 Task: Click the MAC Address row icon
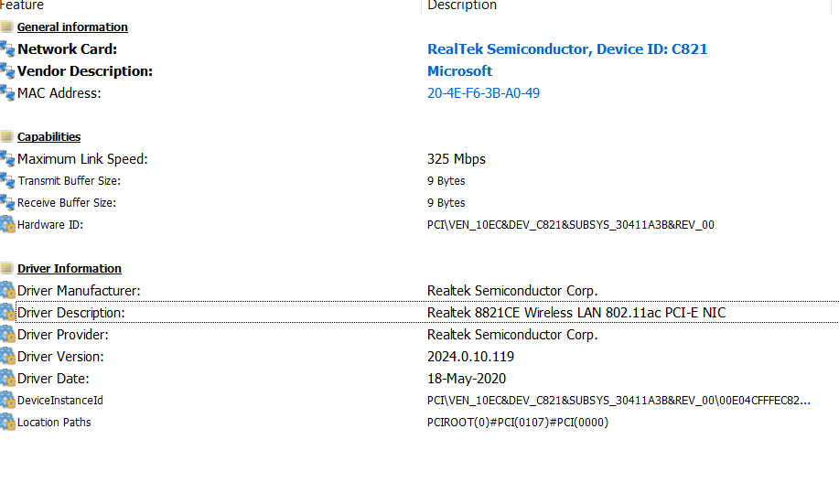[7, 93]
